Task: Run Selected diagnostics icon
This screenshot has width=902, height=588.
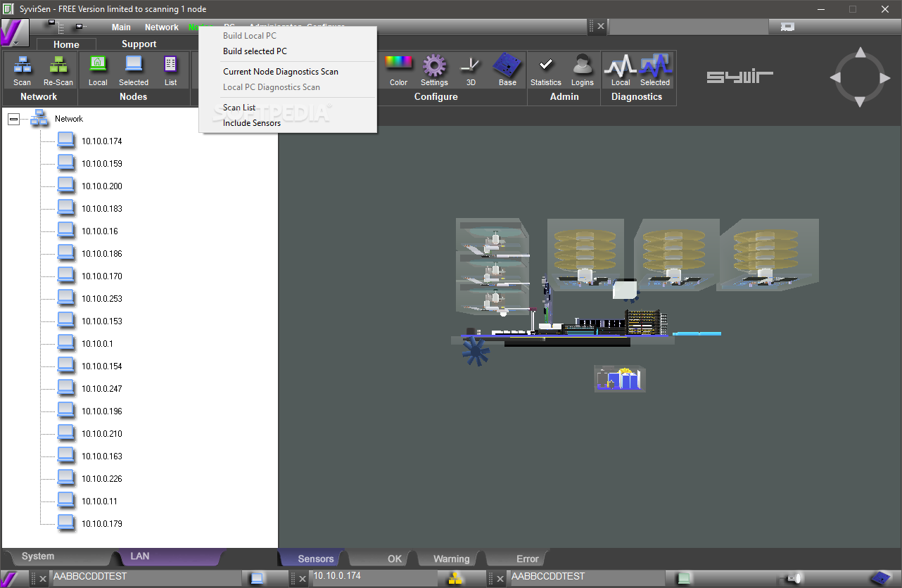Action: point(655,65)
